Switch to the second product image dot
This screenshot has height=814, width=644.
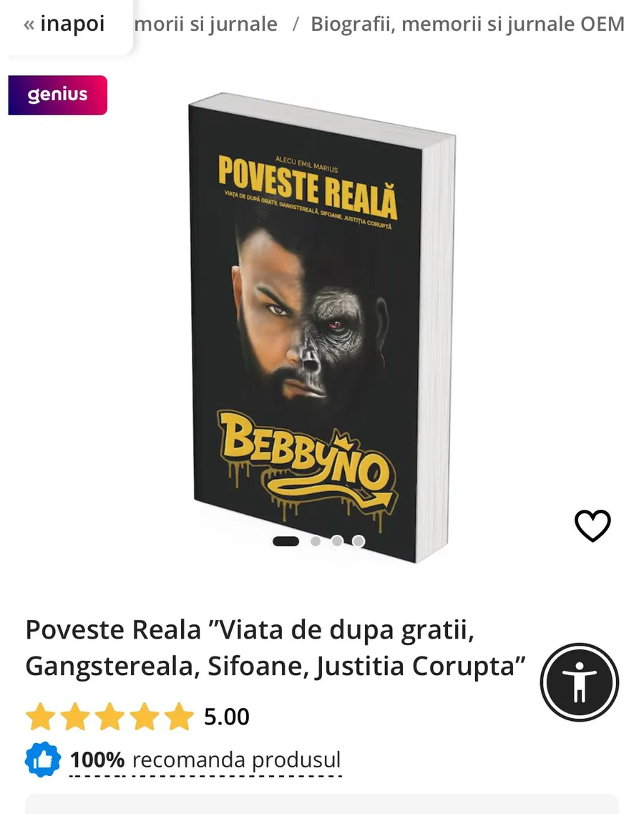(316, 541)
